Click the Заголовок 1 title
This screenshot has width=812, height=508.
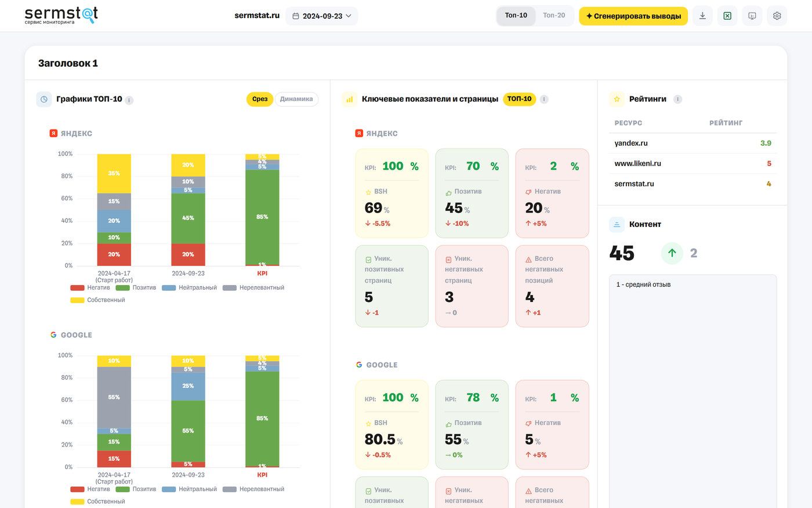[x=68, y=63]
